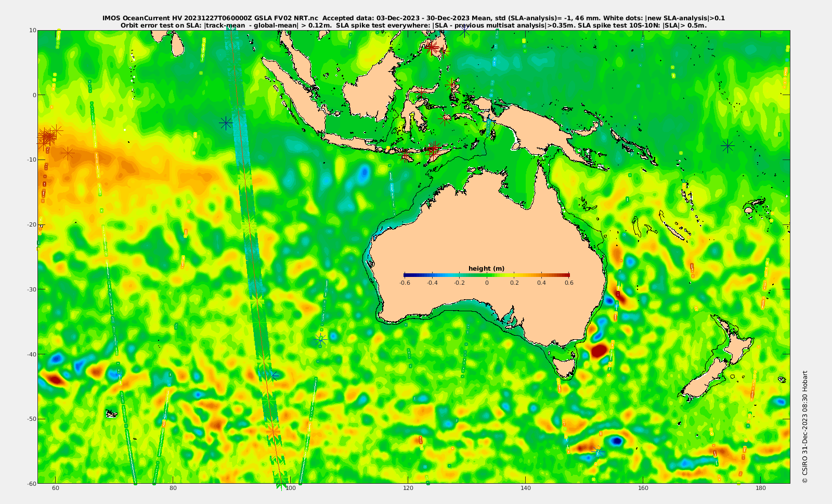Click longitude axis label 180
The height and width of the screenshot is (504, 832).
click(761, 488)
